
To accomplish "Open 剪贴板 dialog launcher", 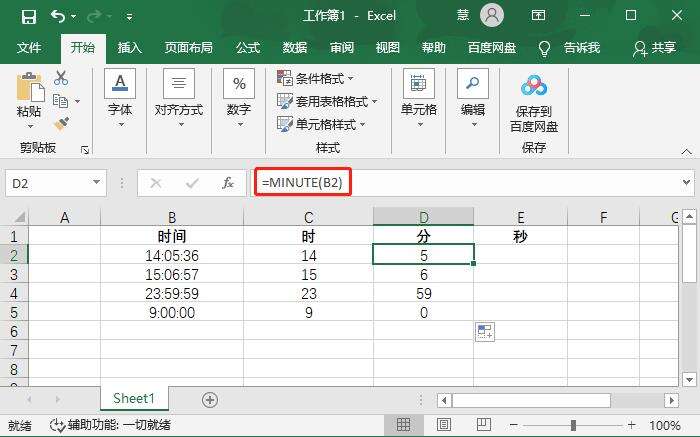I will click(x=85, y=150).
